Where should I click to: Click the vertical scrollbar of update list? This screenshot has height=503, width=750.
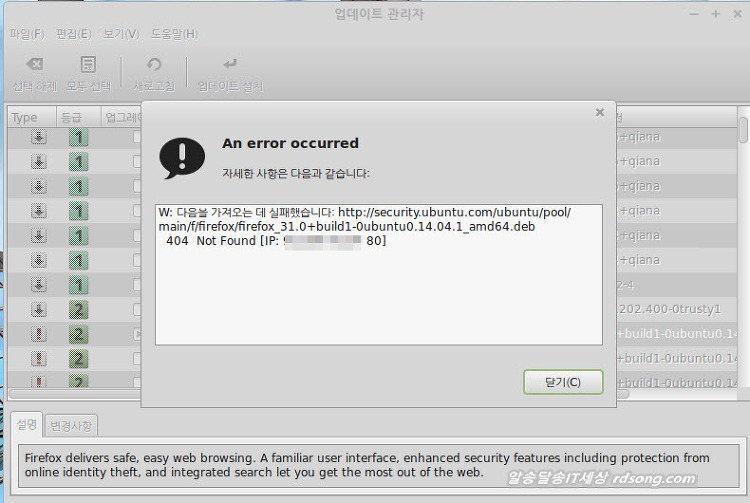click(743, 250)
